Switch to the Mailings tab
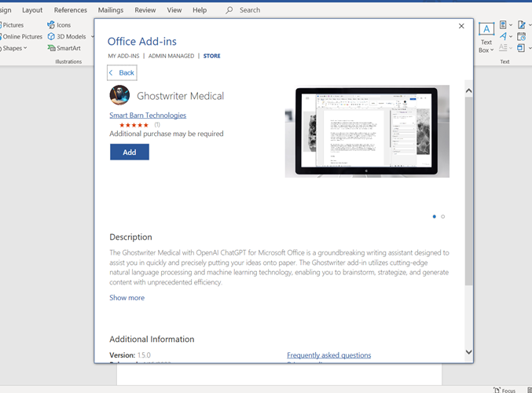This screenshot has width=532, height=393. (111, 10)
